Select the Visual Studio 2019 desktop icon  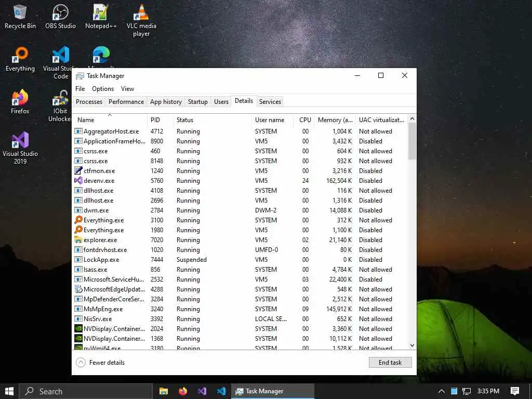(20, 148)
